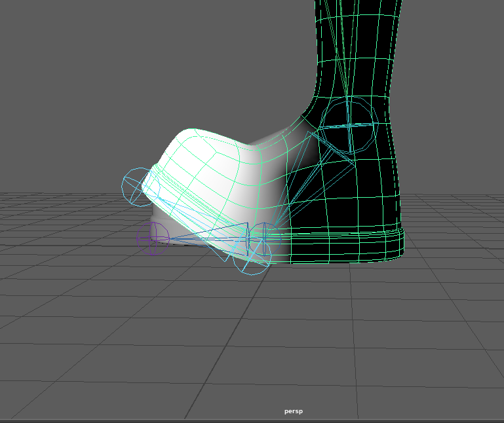Select the light-blue circle control under the ball of the foot

252,256
